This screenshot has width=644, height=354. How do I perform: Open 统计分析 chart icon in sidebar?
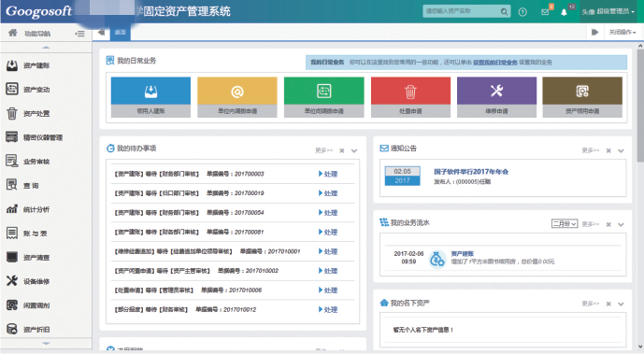tap(12, 209)
